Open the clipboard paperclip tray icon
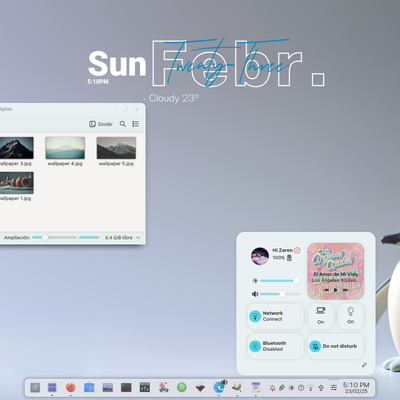 282,388
